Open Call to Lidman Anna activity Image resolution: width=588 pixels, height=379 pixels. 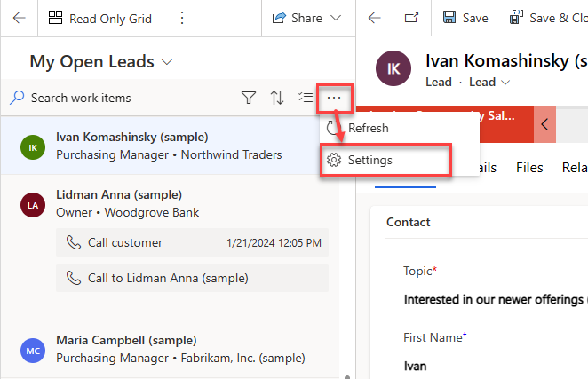(x=193, y=278)
